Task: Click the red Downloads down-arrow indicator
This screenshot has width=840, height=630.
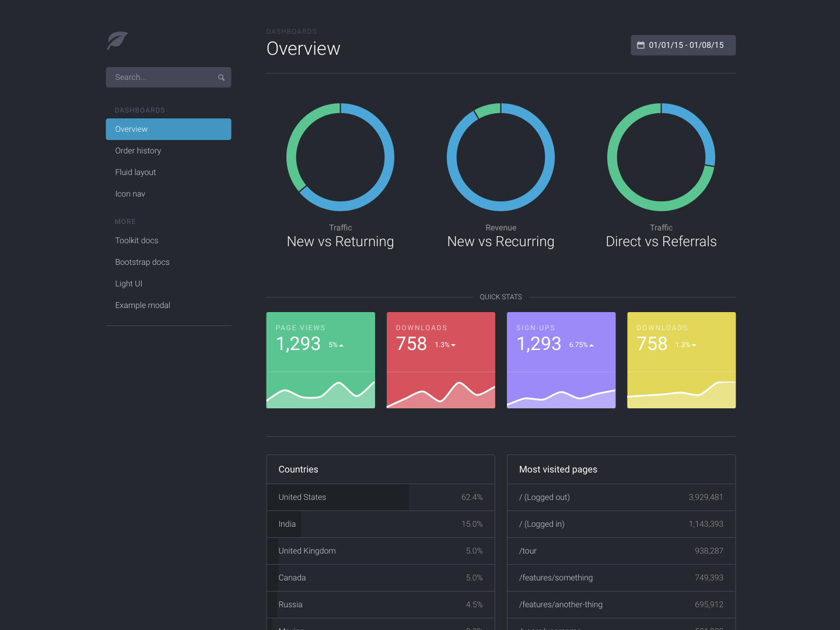Action: tap(453, 345)
